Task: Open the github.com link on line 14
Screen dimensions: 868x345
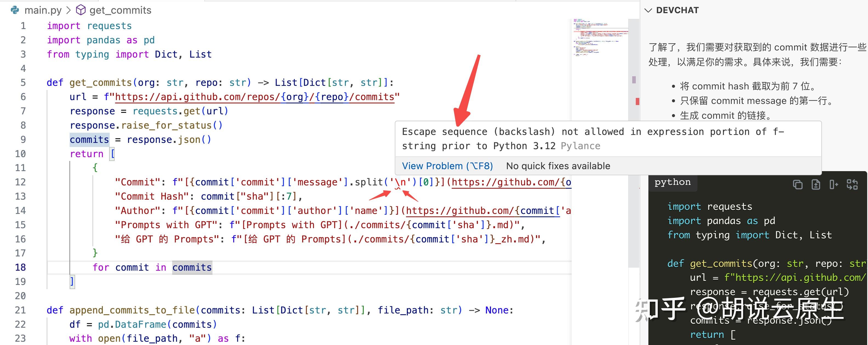Action: click(482, 211)
